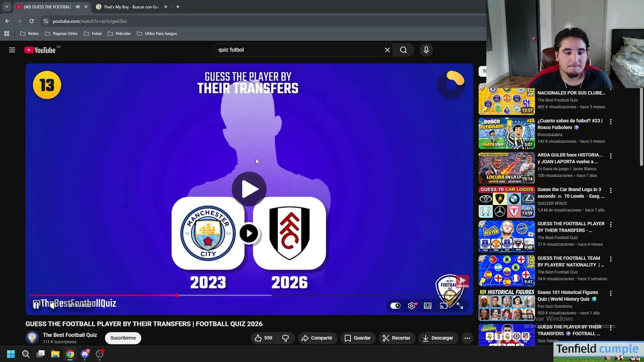Open Compartir share dialog
This screenshot has width=644, height=362.
[317, 338]
